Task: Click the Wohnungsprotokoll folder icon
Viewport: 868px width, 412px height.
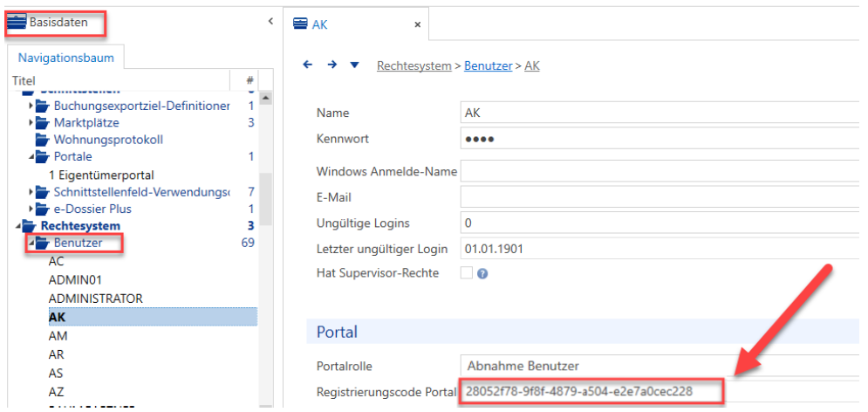Action: 42,140
